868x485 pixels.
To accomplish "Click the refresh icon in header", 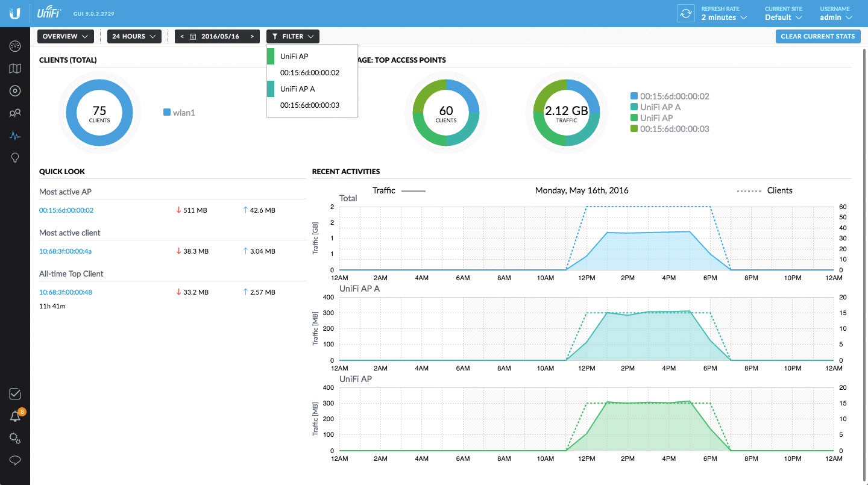I will (x=686, y=13).
